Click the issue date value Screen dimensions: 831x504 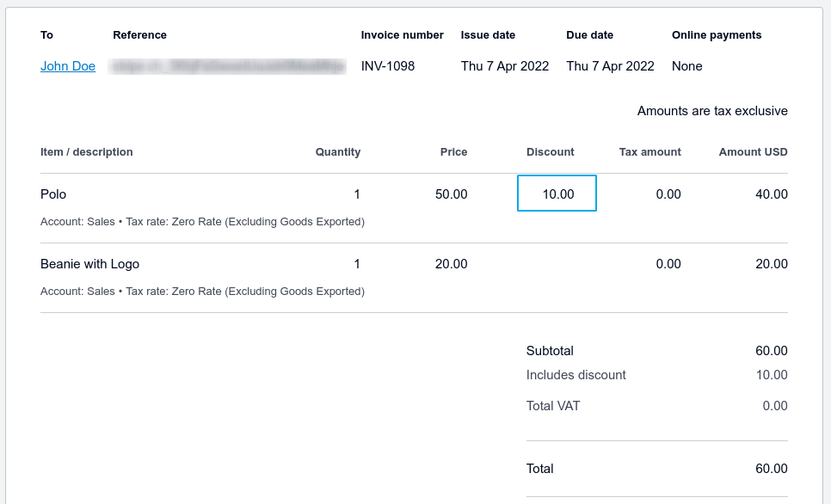[504, 66]
